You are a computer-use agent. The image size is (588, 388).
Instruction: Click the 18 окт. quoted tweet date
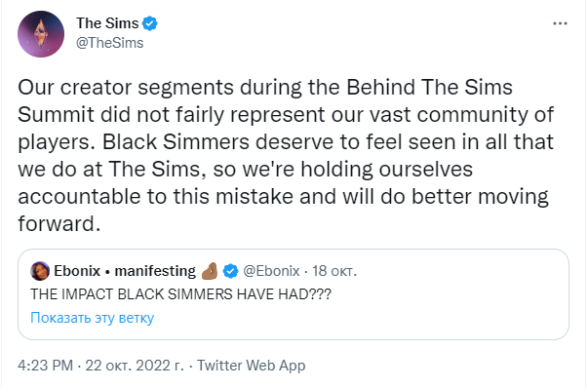point(334,271)
